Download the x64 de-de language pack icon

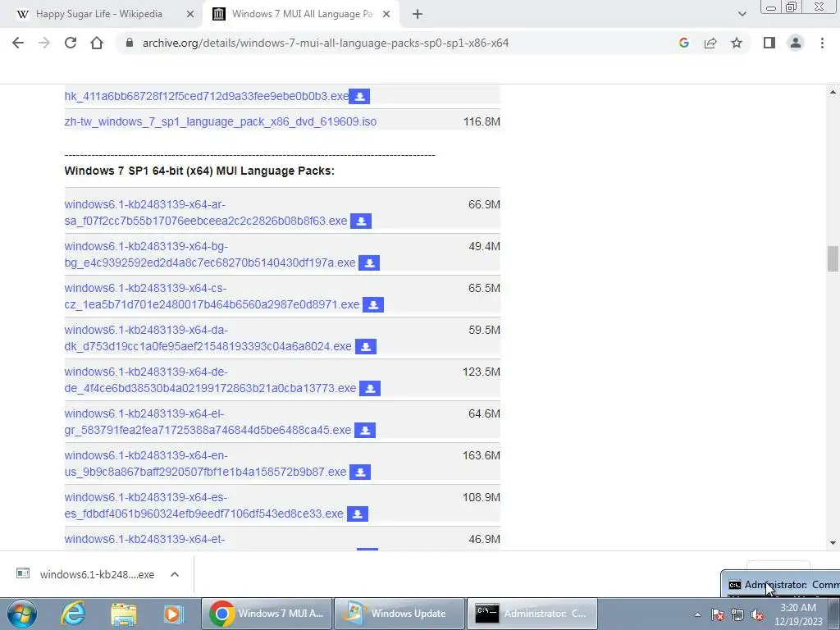370,388
